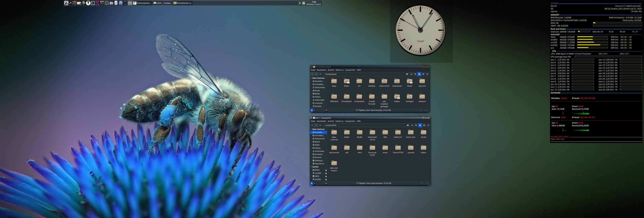Switch the DATA window to list view
The height and width of the screenshot is (218, 644).
coord(424,125)
